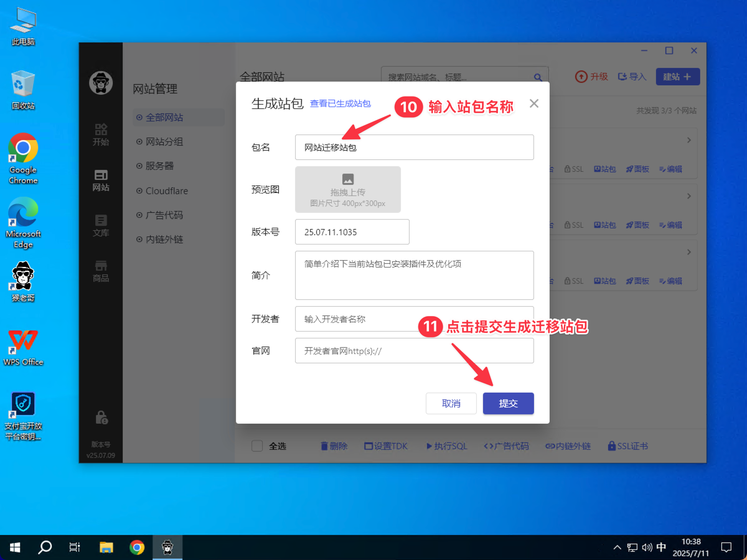Viewport: 747px width, 560px height.
Task: Open File Explorer from the taskbar
Action: tap(106, 548)
